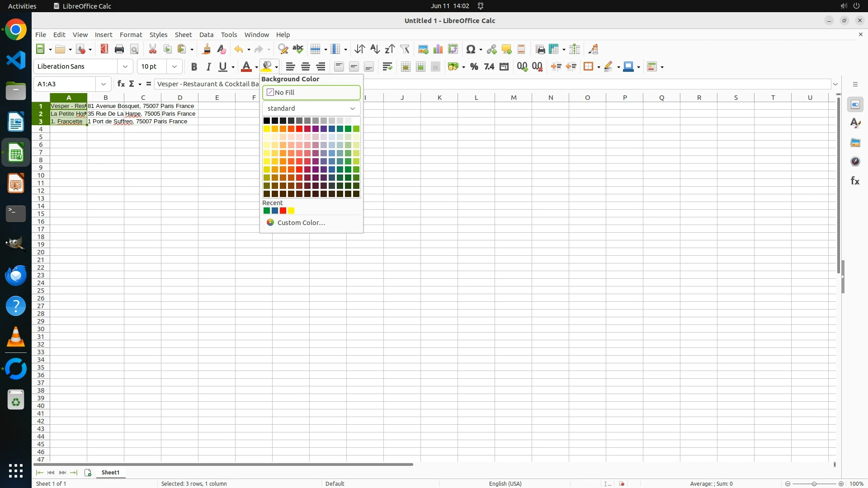Pick the red swatch under Recent
This screenshot has height=488, width=868.
click(283, 211)
